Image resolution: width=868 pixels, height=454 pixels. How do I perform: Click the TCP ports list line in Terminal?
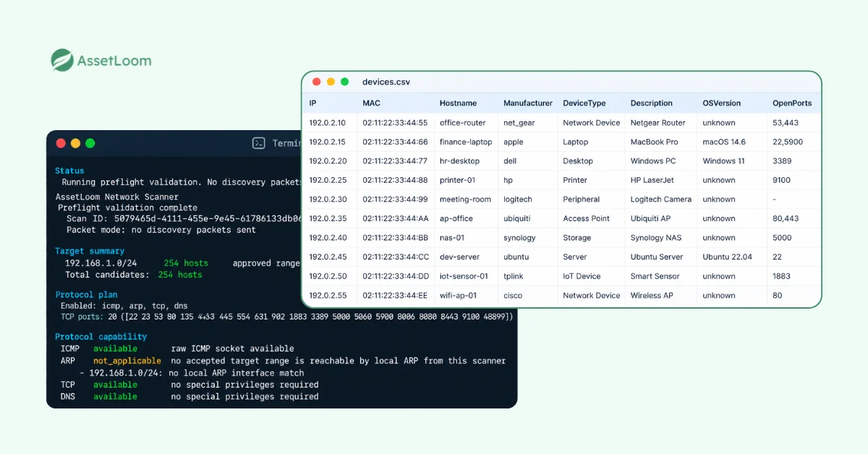[287, 317]
